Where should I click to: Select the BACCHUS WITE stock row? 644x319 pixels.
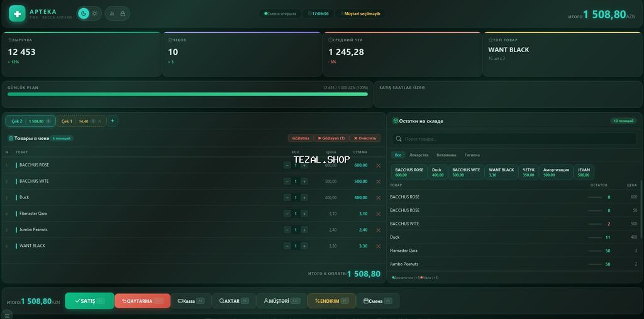(x=513, y=224)
